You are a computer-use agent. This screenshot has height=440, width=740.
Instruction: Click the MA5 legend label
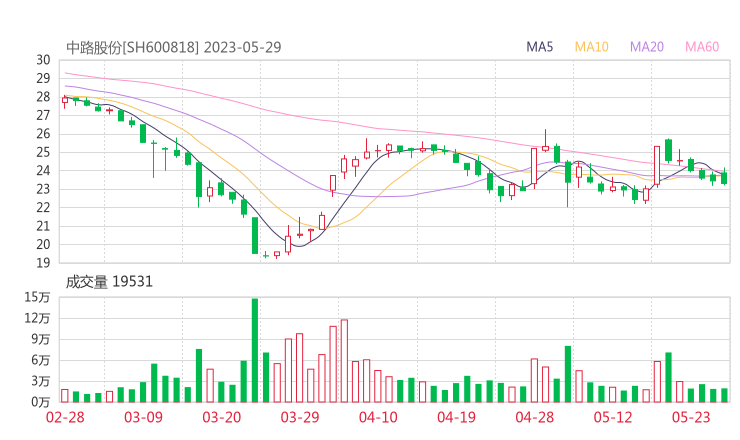pyautogui.click(x=539, y=47)
